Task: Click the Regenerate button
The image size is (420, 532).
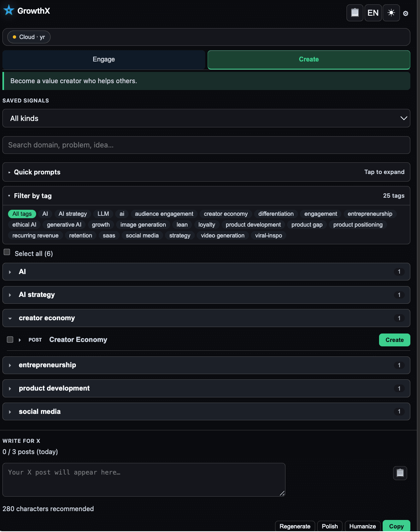Action: tap(295, 526)
